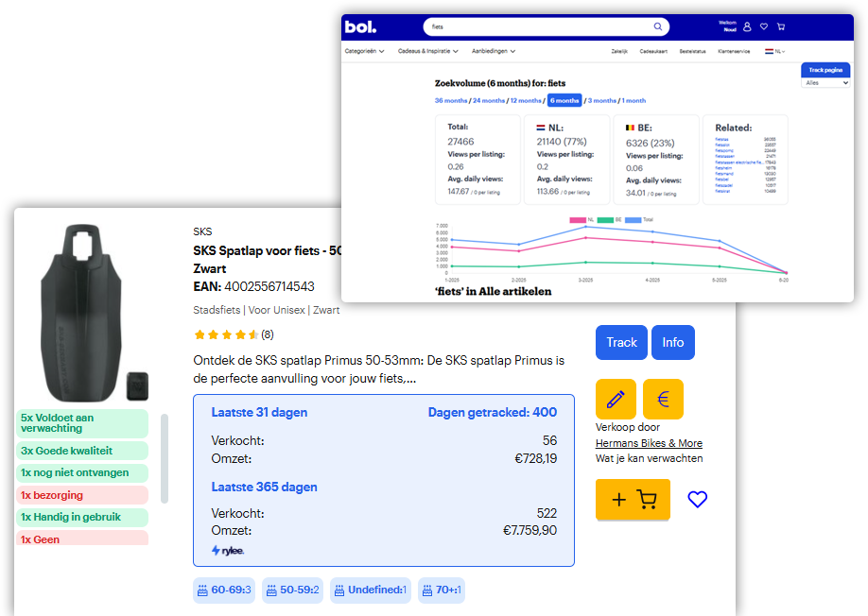Image resolution: width=868 pixels, height=616 pixels.
Task: Toggle the BE series in chart legend
Action: click(610, 220)
